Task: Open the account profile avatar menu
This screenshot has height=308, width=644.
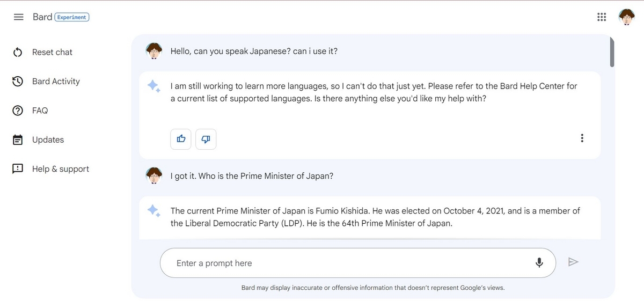Action: 626,17
